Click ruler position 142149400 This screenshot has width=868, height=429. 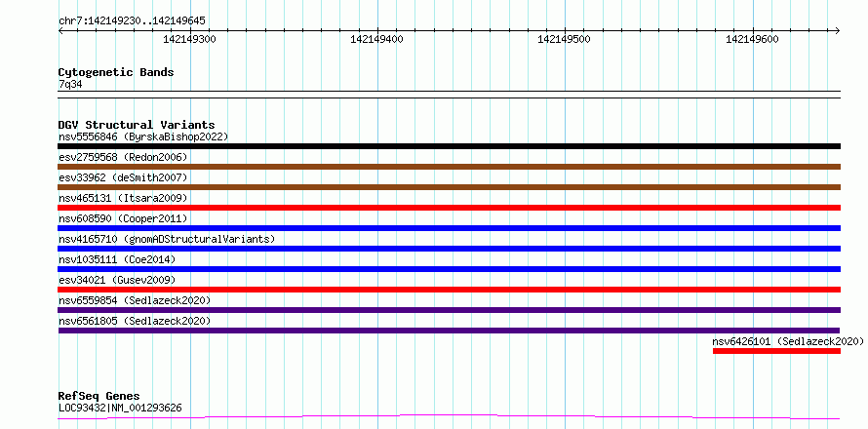pos(377,39)
